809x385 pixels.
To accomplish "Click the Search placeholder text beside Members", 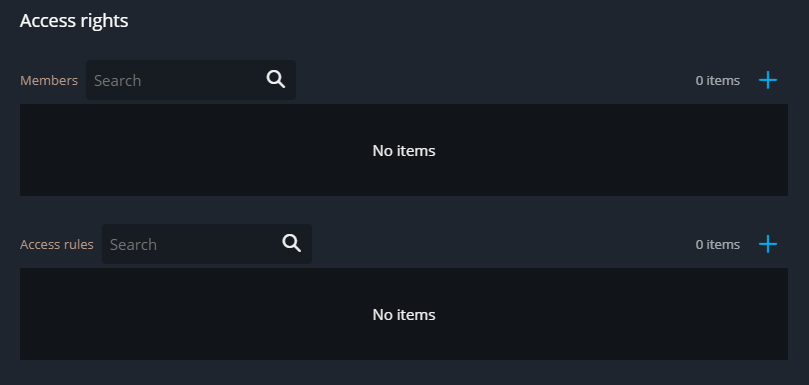I will [118, 81].
